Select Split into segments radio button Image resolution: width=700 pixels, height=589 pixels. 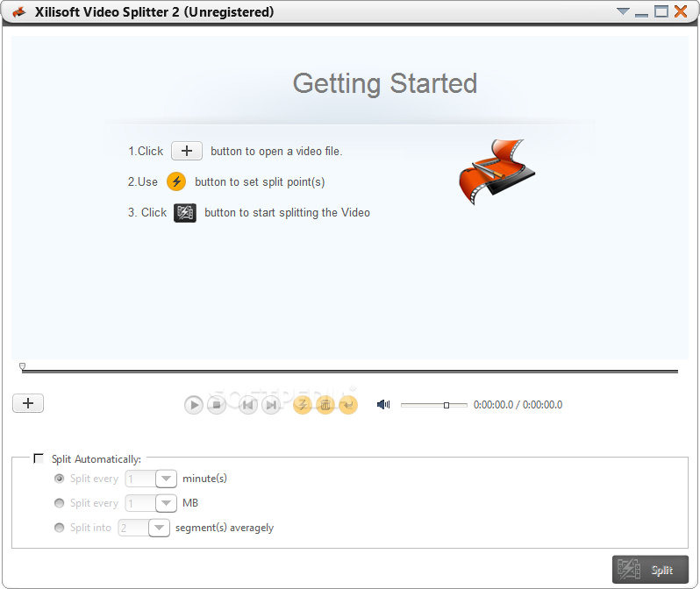pyautogui.click(x=59, y=528)
